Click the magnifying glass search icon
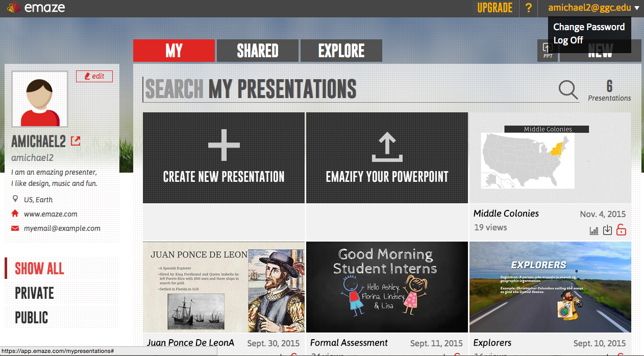The image size is (644, 356). coord(568,90)
